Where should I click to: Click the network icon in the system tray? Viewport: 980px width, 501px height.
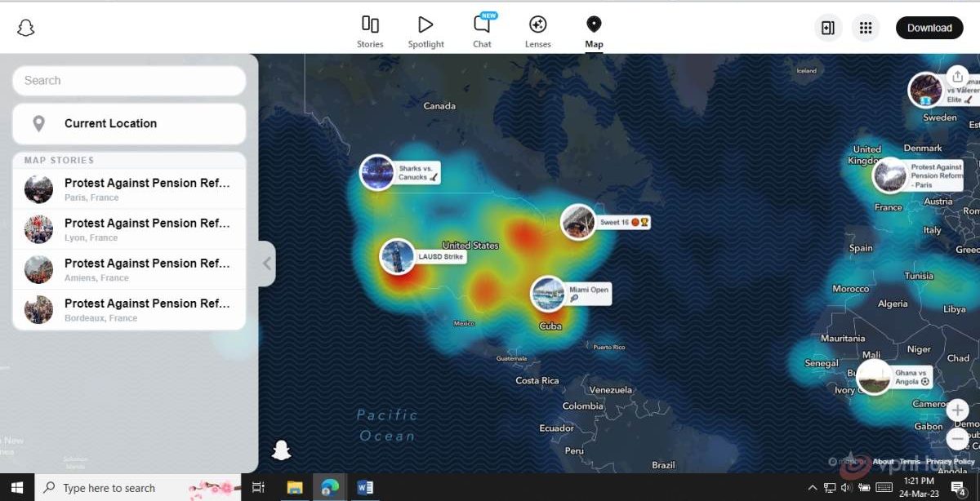[x=830, y=488]
